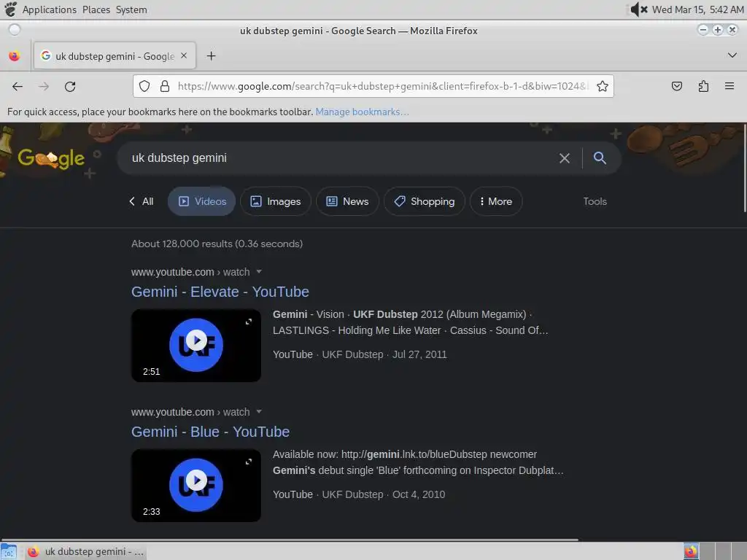Open the Applications menu

(49, 9)
